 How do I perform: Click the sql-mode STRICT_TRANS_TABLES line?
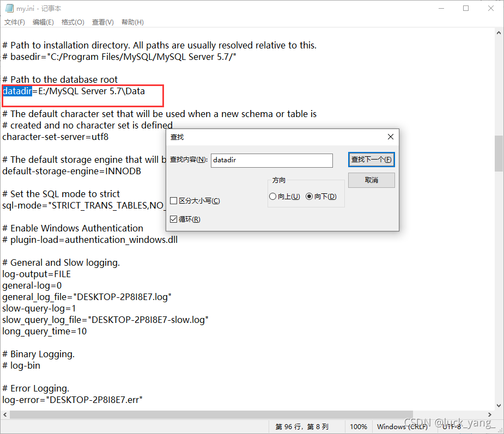click(83, 206)
